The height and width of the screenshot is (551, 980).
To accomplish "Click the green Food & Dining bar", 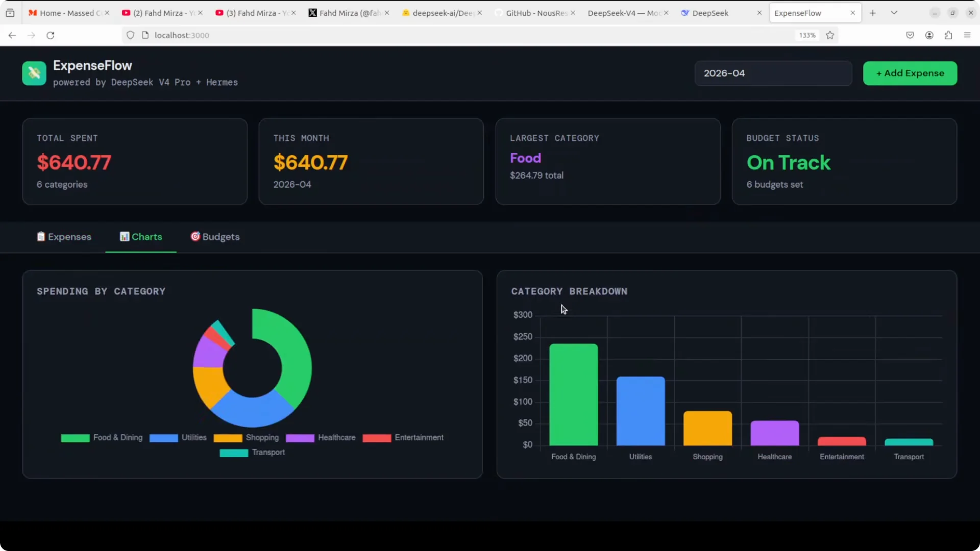I will [x=574, y=394].
